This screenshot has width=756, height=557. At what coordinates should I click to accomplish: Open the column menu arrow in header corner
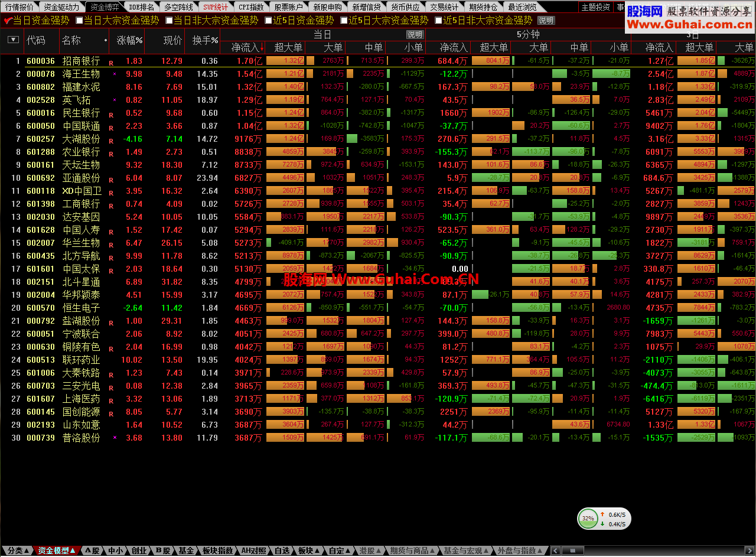(13, 40)
